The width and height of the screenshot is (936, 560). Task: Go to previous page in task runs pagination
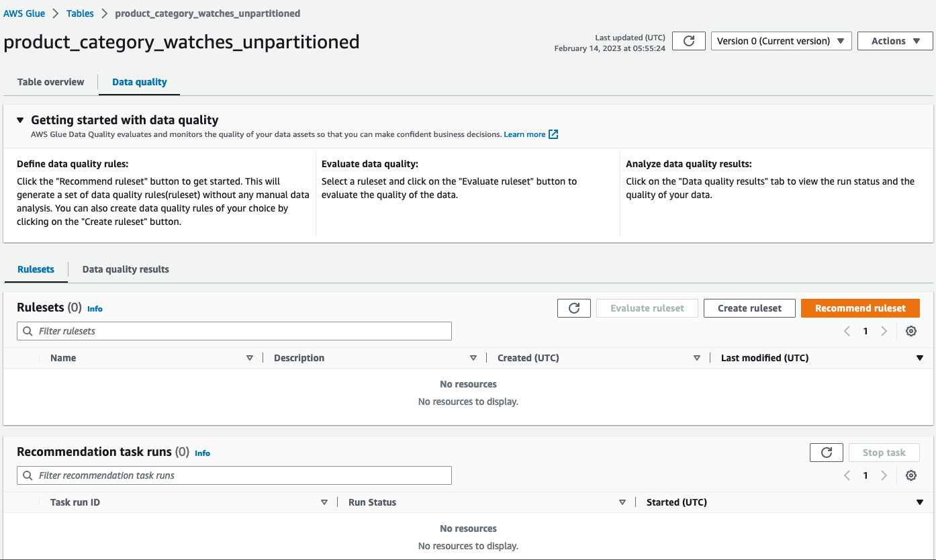tap(847, 475)
